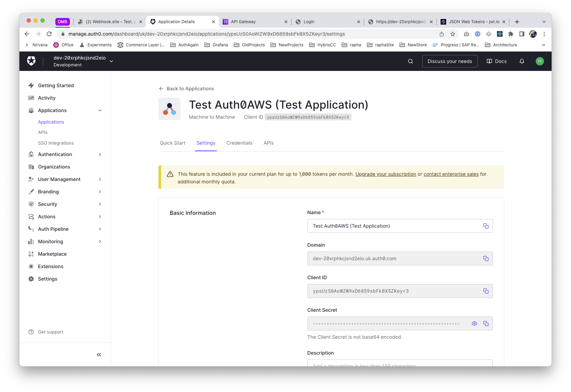Expand the User Management section
The height and width of the screenshot is (392, 571).
click(100, 179)
